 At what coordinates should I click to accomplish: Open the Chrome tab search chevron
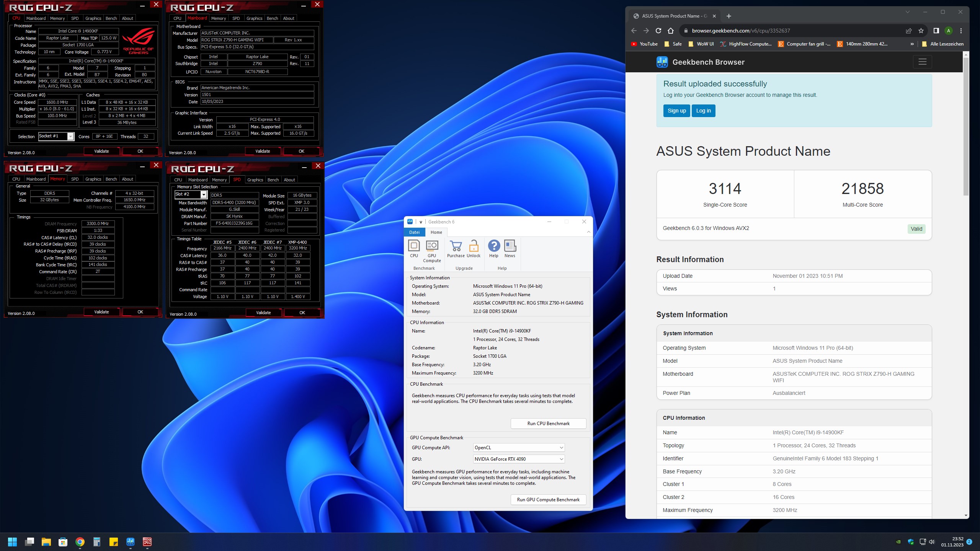pyautogui.click(x=907, y=12)
